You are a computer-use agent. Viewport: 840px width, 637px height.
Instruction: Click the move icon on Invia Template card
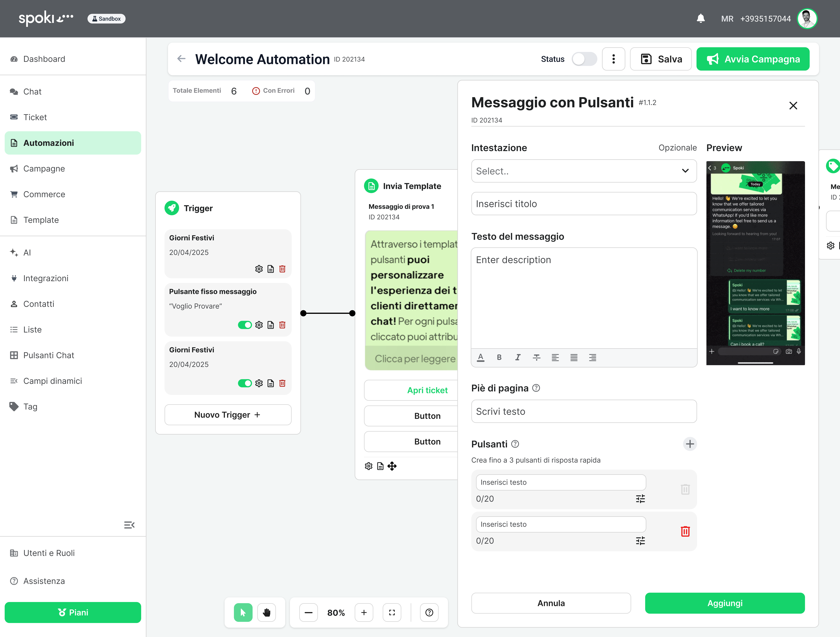392,466
